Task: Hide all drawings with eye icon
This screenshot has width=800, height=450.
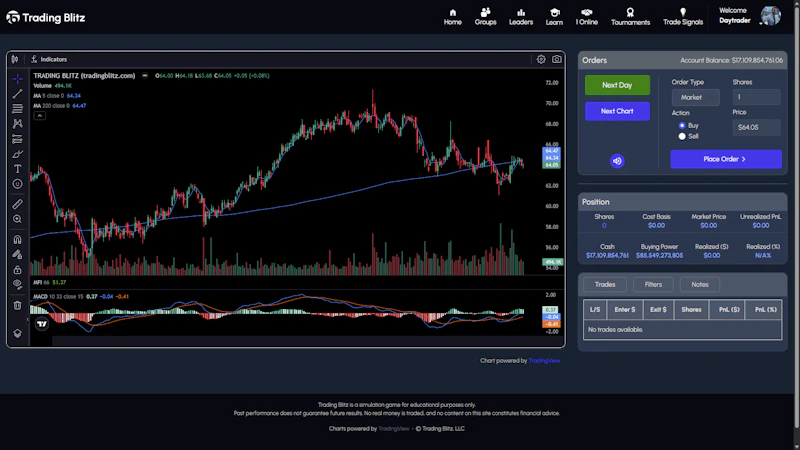Action: click(x=17, y=284)
